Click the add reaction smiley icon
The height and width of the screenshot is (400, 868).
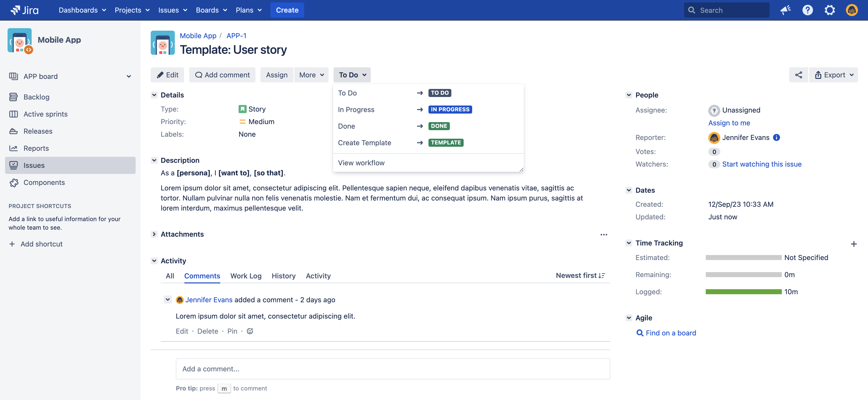click(x=250, y=331)
